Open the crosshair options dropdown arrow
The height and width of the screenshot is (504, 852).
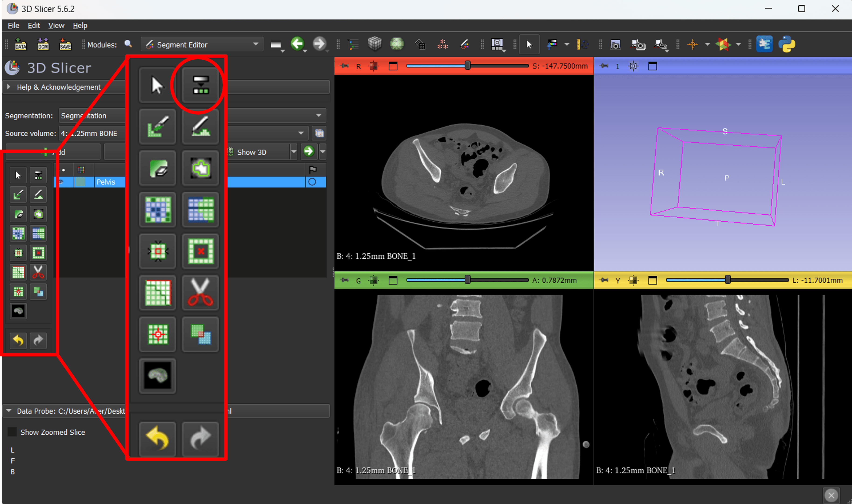coord(707,44)
